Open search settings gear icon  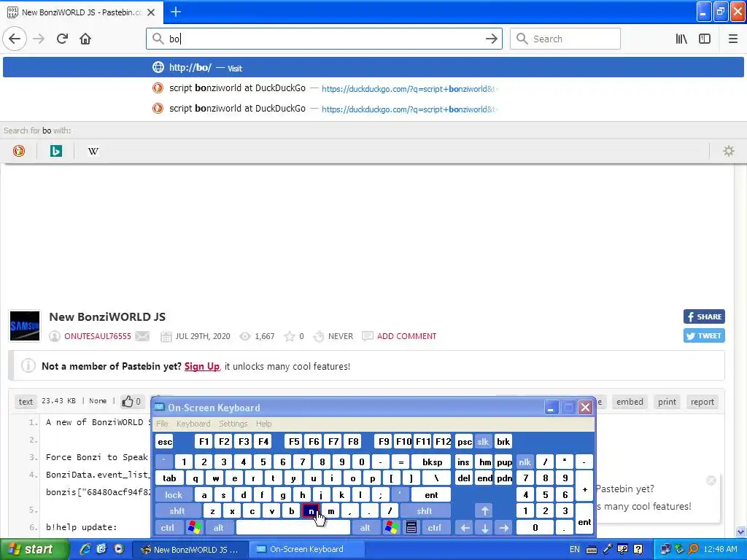(x=729, y=152)
